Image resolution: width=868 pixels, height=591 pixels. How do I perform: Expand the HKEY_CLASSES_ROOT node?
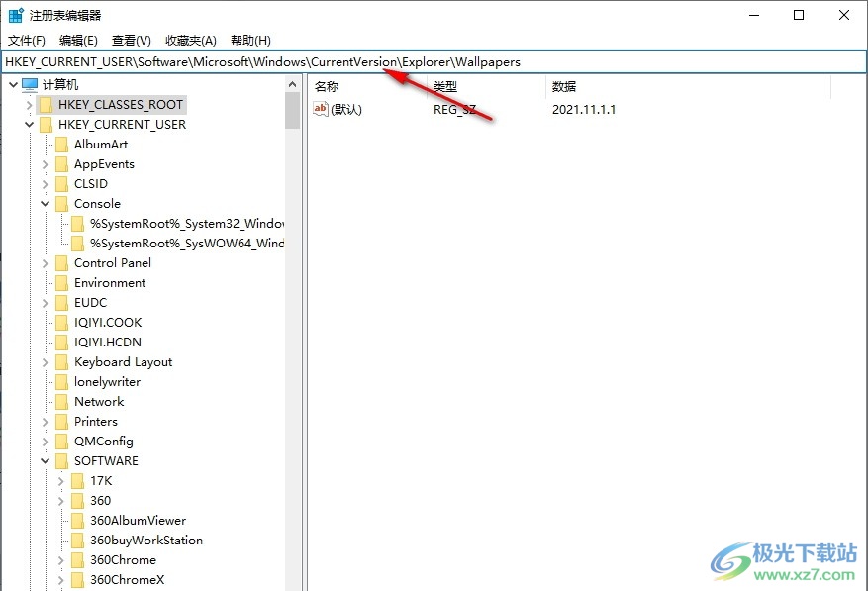30,105
